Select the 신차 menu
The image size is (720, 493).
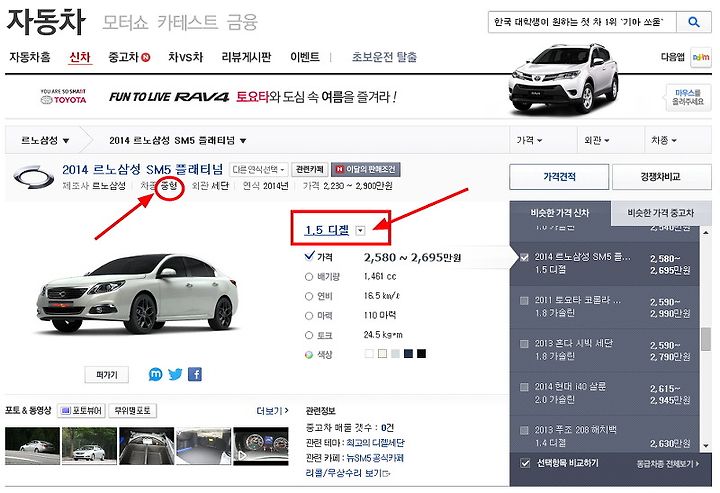click(80, 57)
